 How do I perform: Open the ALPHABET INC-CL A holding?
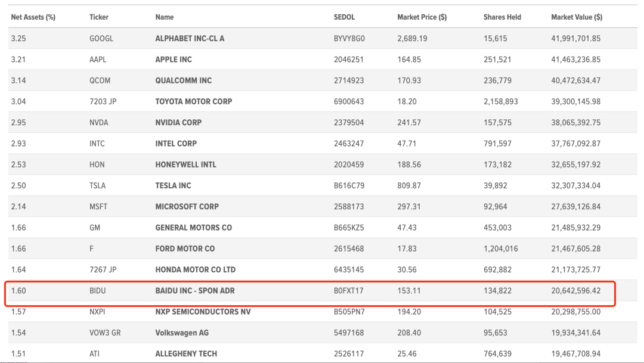click(x=190, y=39)
